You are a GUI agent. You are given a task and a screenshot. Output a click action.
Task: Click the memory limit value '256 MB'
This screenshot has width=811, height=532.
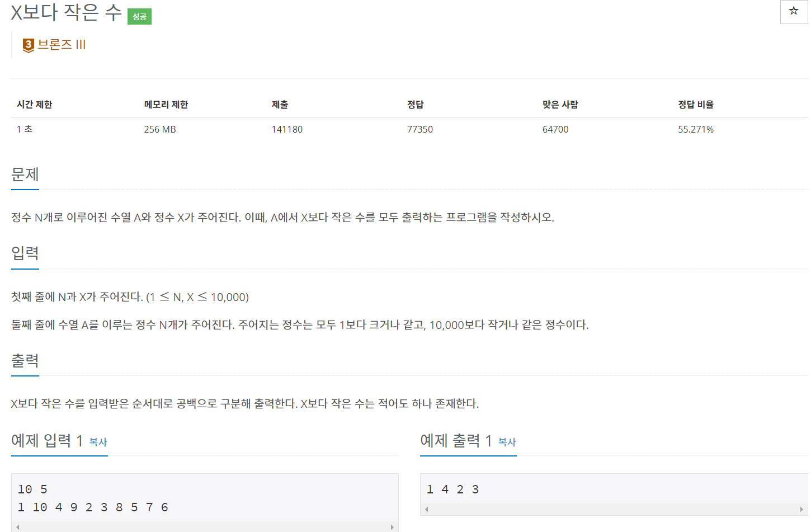pos(160,129)
